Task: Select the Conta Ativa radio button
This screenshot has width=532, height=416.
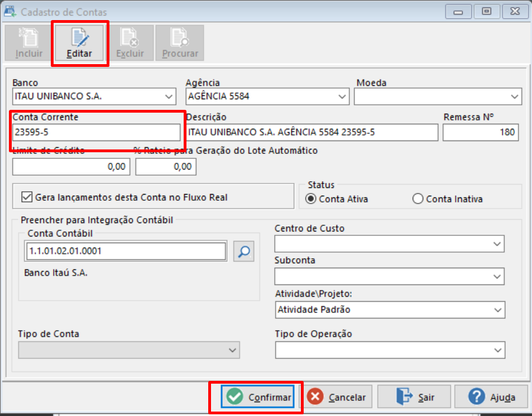Action: pyautogui.click(x=310, y=199)
